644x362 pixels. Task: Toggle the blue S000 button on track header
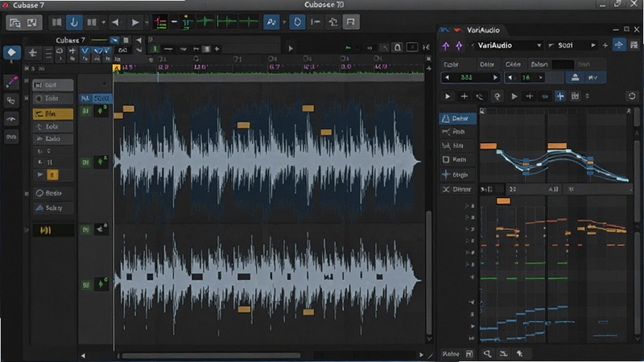point(101,98)
